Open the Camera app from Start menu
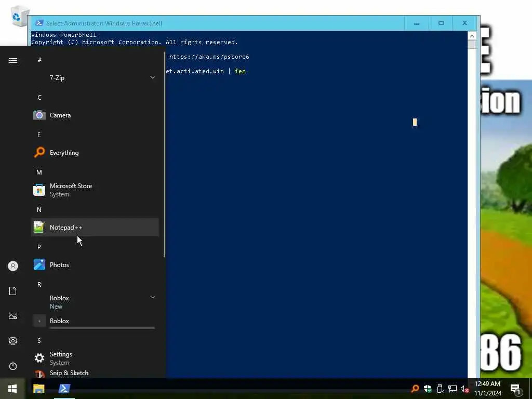 coord(95,115)
